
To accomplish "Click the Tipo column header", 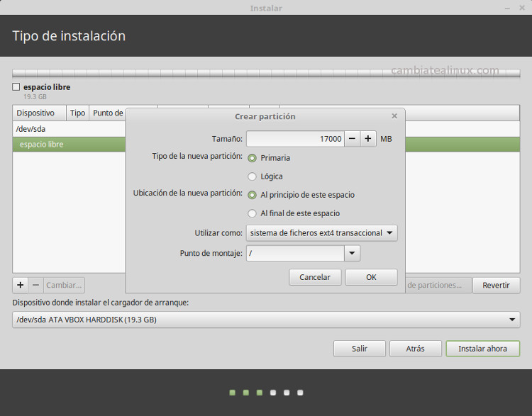I will click(77, 113).
